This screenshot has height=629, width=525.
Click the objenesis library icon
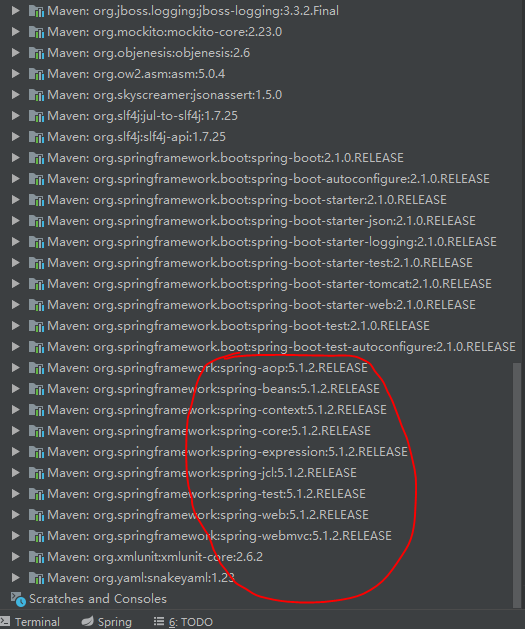(x=36, y=53)
